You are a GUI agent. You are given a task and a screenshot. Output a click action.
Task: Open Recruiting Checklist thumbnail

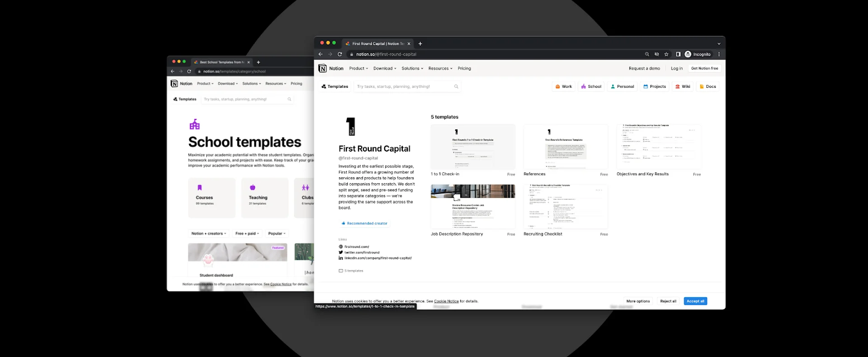(566, 207)
